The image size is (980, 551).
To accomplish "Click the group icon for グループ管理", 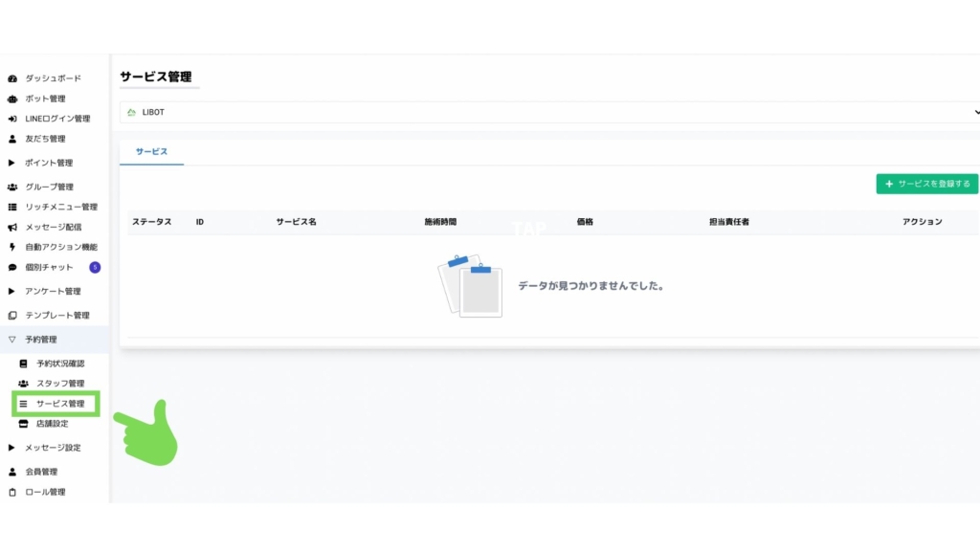I will click(12, 187).
